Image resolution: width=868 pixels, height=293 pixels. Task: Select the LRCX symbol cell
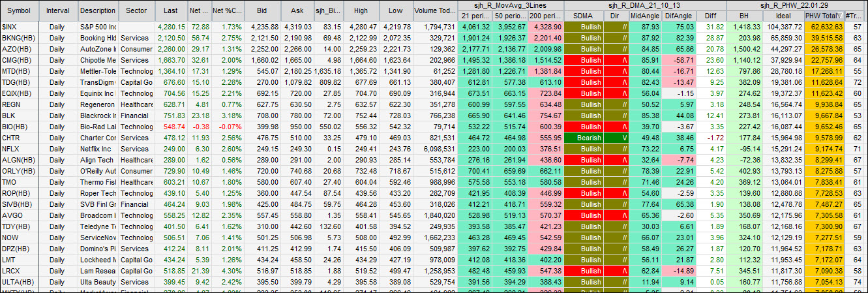pyautogui.click(x=20, y=271)
